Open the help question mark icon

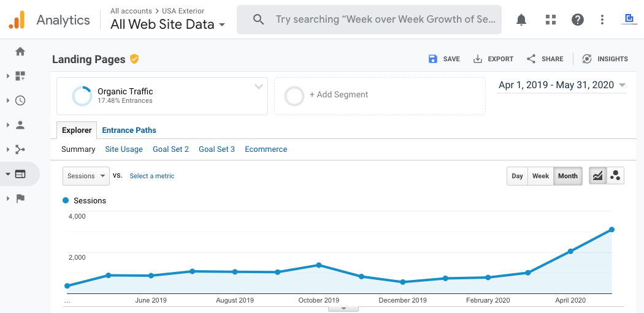pyautogui.click(x=577, y=20)
